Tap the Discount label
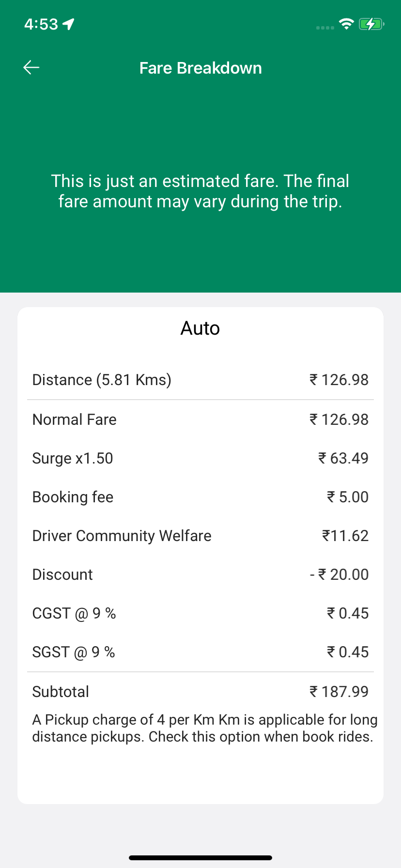 click(62, 574)
